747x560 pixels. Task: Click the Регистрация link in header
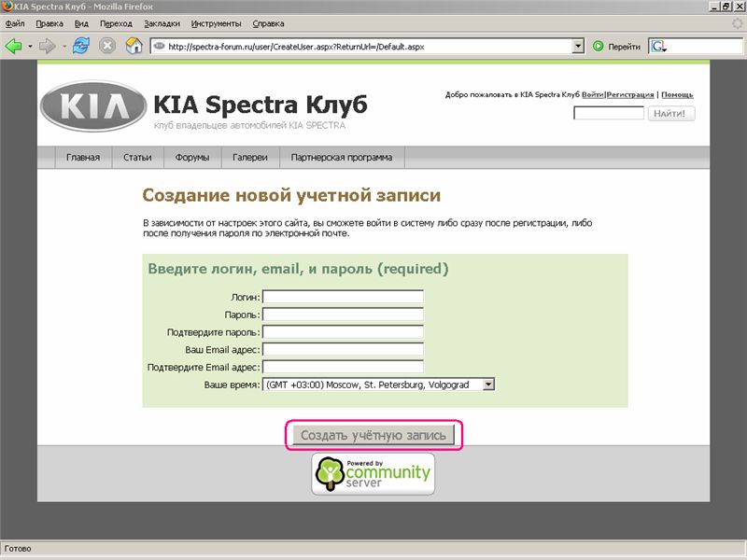pos(630,95)
